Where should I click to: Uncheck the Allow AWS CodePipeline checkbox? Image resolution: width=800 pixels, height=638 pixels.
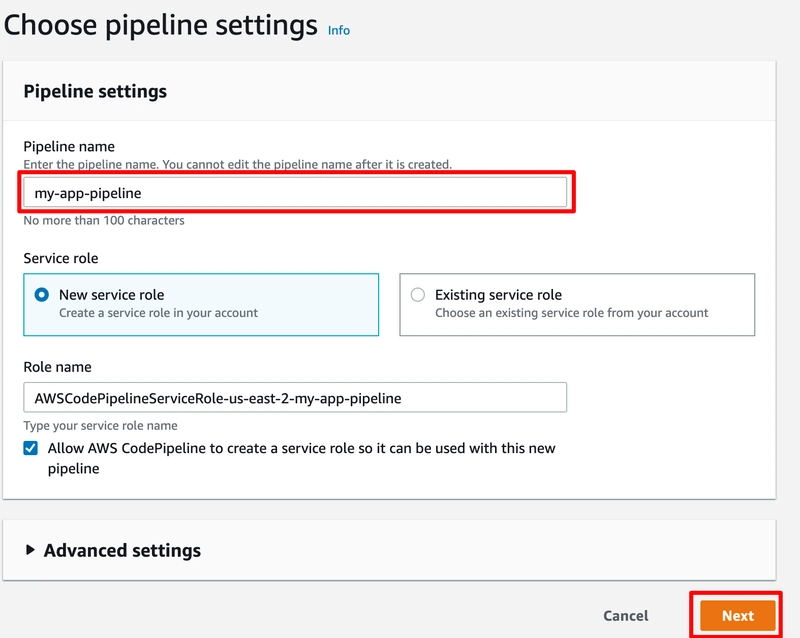click(x=32, y=449)
